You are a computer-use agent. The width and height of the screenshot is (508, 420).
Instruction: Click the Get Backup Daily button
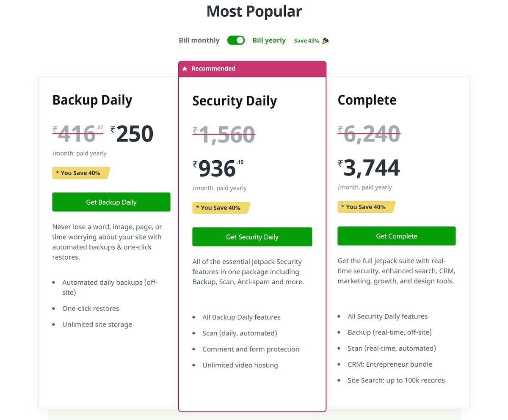pyautogui.click(x=111, y=202)
